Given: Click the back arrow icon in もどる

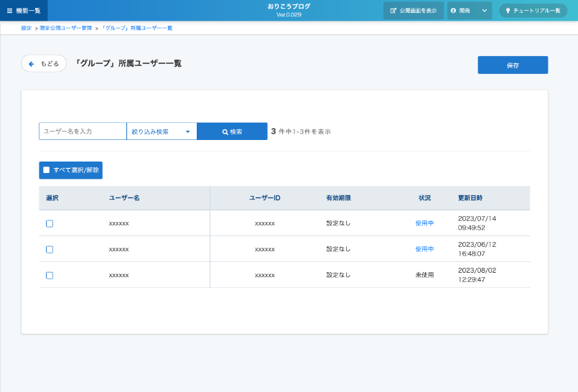Looking at the screenshot, I should click(x=32, y=64).
